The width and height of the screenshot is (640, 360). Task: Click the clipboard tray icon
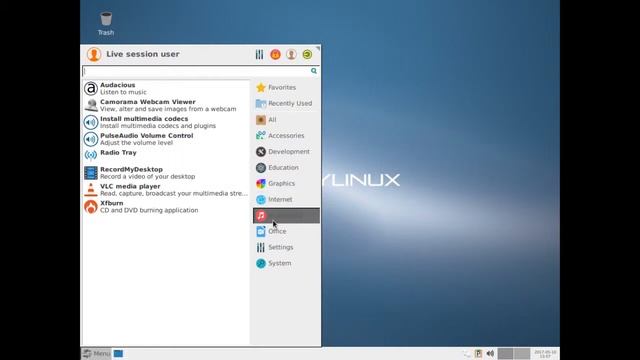pyautogui.click(x=478, y=353)
